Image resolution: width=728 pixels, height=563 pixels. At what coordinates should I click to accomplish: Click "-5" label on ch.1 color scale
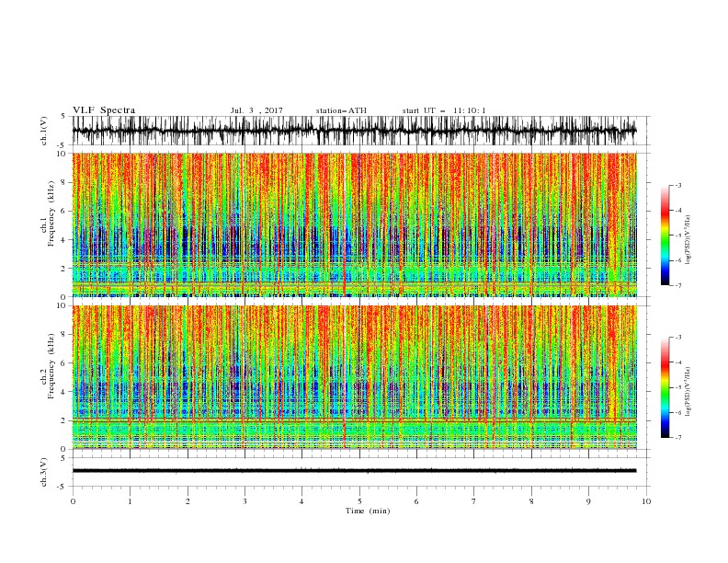pos(678,236)
